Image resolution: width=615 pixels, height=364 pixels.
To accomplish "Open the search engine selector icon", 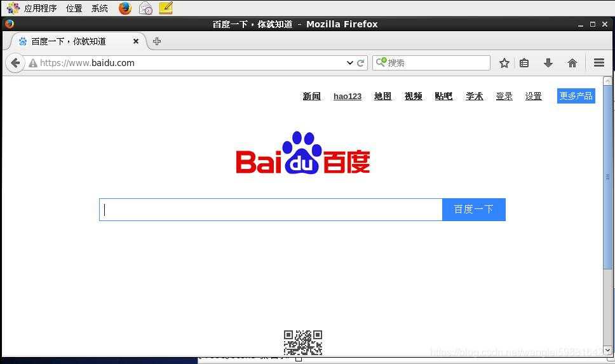I will pyautogui.click(x=381, y=62).
